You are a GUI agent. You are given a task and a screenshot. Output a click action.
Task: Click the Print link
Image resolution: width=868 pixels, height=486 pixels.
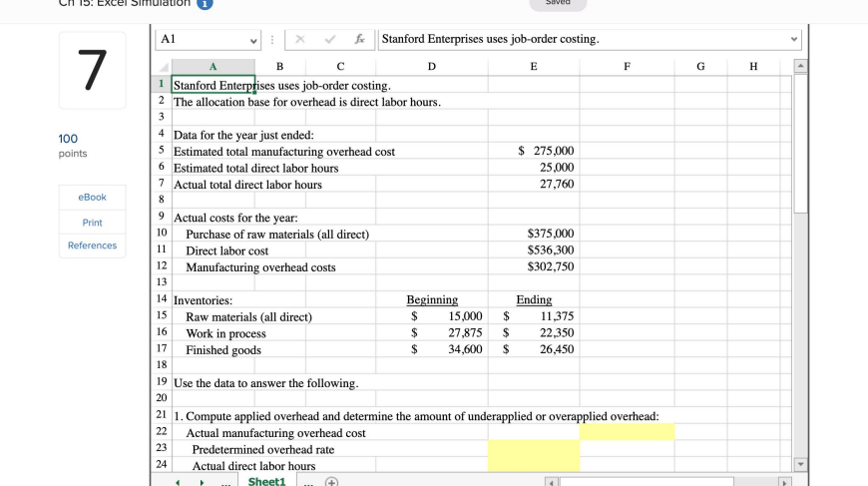pos(92,223)
